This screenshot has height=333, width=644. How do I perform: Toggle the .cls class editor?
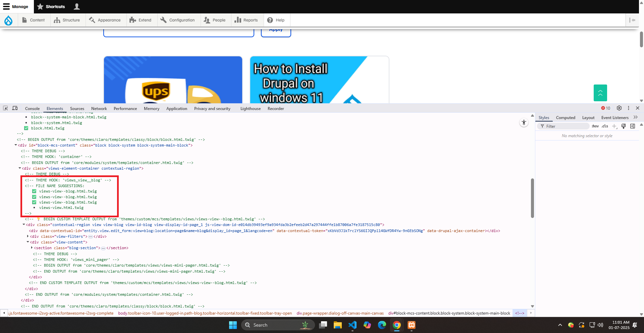pyautogui.click(x=605, y=126)
